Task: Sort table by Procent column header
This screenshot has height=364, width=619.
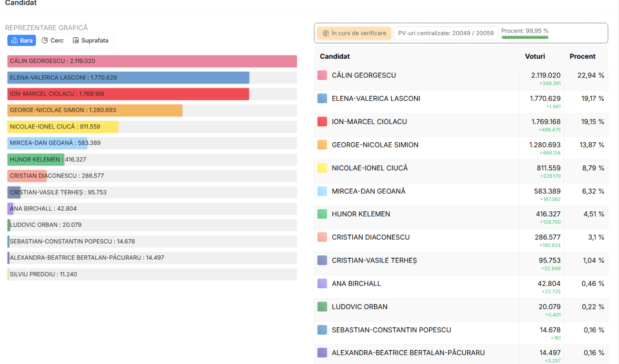Action: [x=582, y=56]
